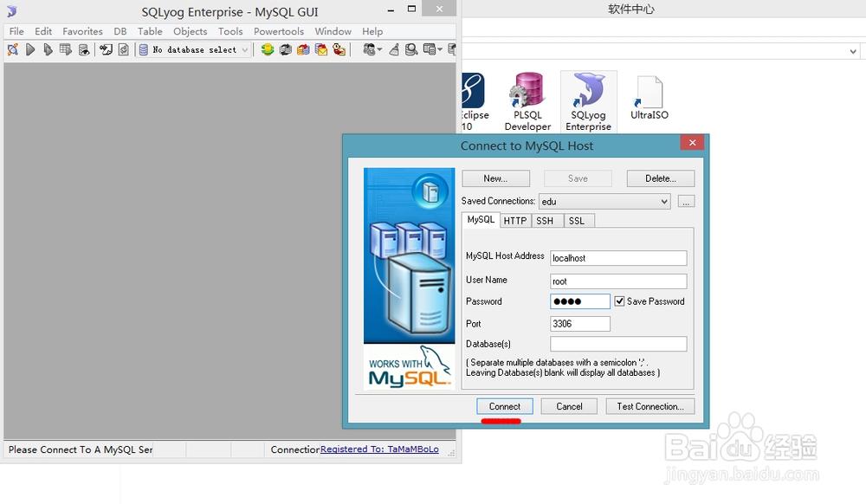
Task: Click the refresh document toolbar icon
Action: coord(124,49)
